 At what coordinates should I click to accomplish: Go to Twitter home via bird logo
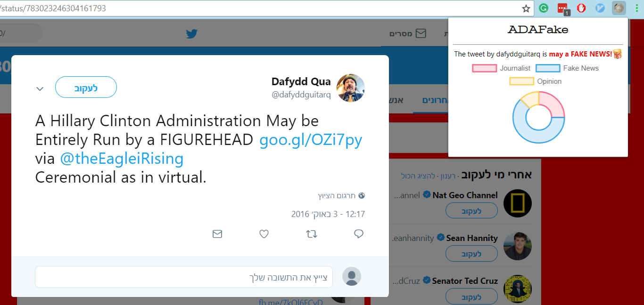pos(191,34)
